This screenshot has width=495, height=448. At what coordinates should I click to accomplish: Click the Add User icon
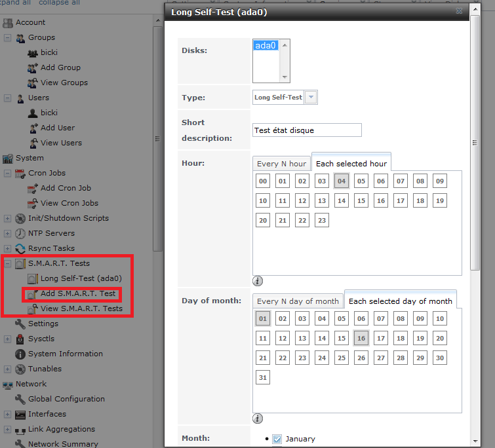coord(33,128)
